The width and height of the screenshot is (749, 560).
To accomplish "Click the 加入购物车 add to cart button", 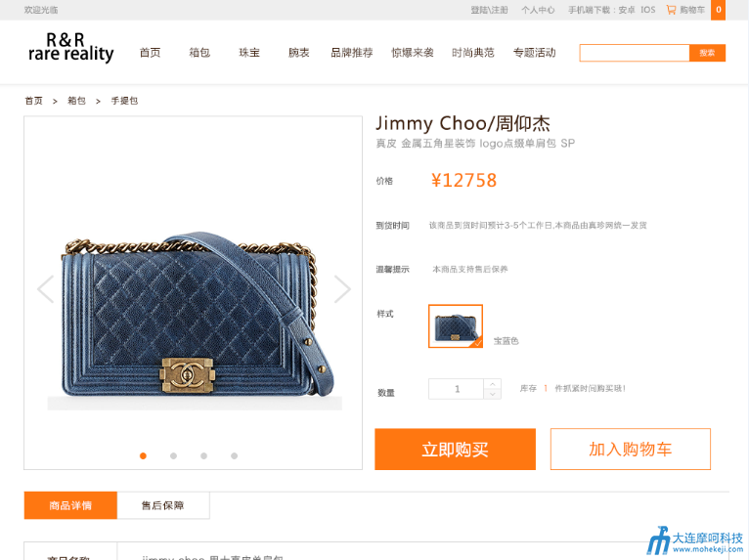I will 631,450.
